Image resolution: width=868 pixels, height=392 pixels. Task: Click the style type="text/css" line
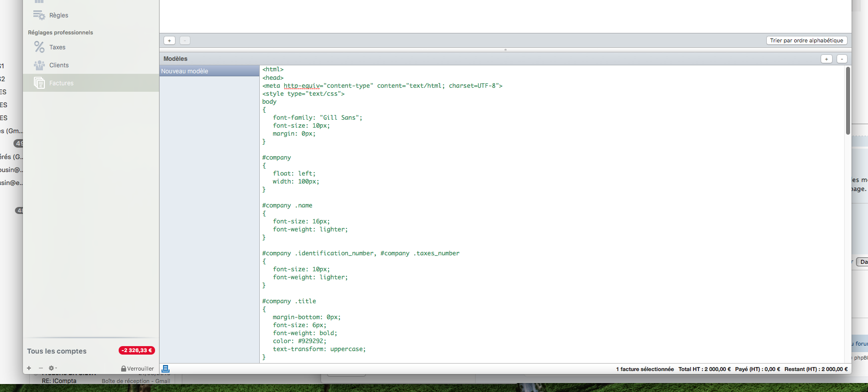[x=304, y=93]
